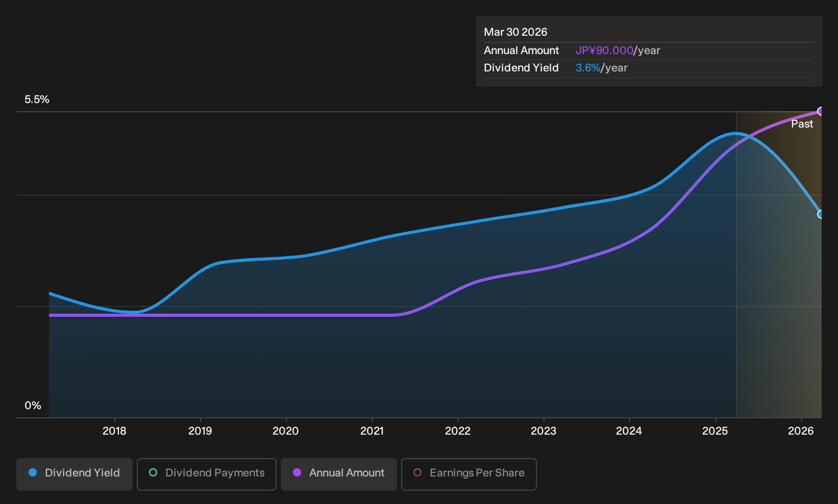Click the 2025 vertical divider line
The height and width of the screenshot is (504, 838).
(736, 264)
